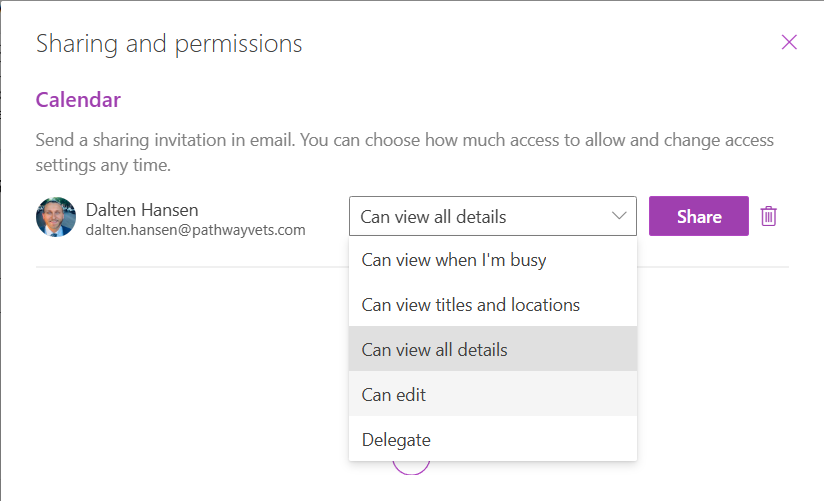Click the dalten.hansen@pathwayvets.com email address
The height and width of the screenshot is (501, 824).
[195, 230]
